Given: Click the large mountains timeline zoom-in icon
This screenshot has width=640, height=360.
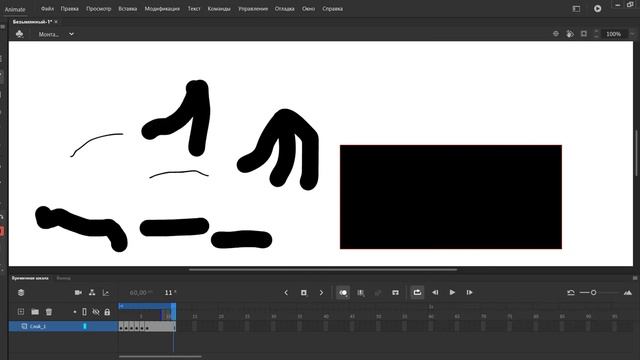Looking at the screenshot, I should [x=628, y=293].
